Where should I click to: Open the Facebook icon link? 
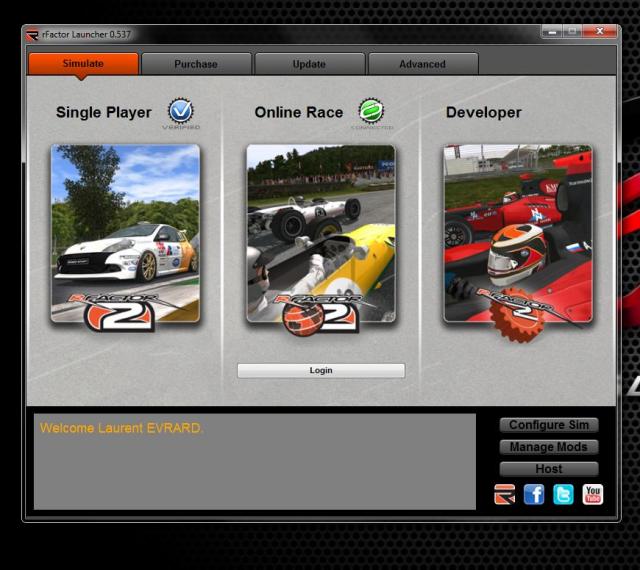tap(534, 494)
